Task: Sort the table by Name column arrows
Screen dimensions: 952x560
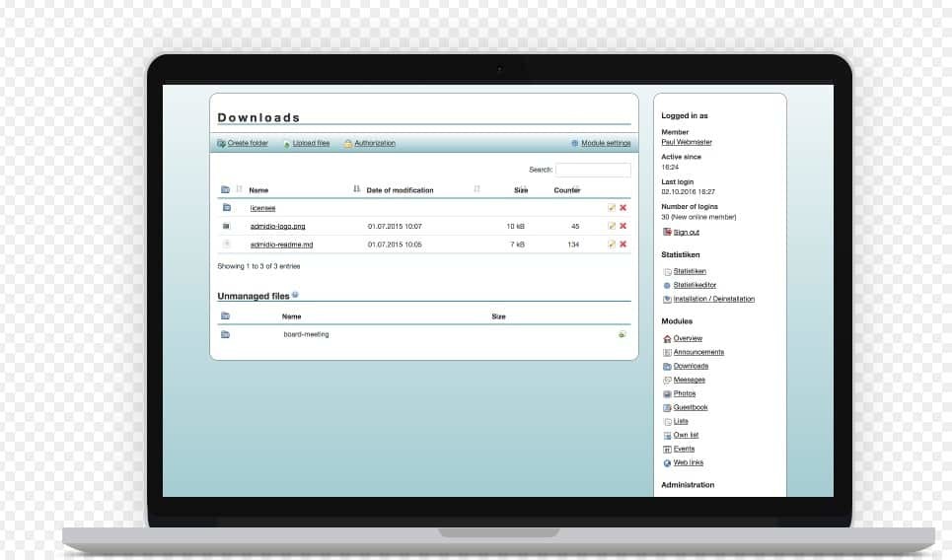Action: pyautogui.click(x=356, y=189)
